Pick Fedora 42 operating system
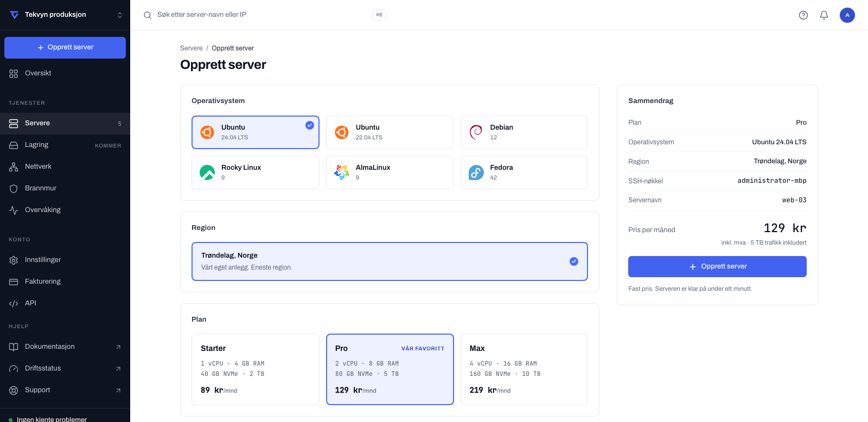 pyautogui.click(x=524, y=172)
